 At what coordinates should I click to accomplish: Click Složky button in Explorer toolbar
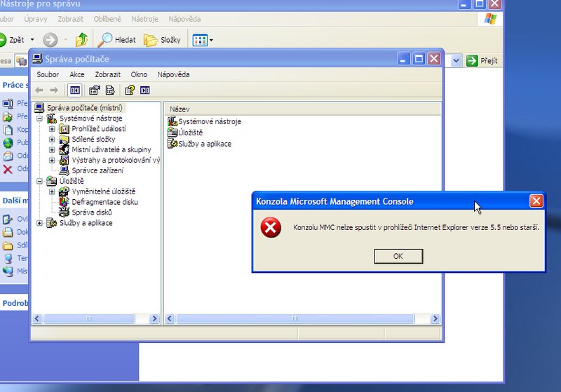click(162, 40)
